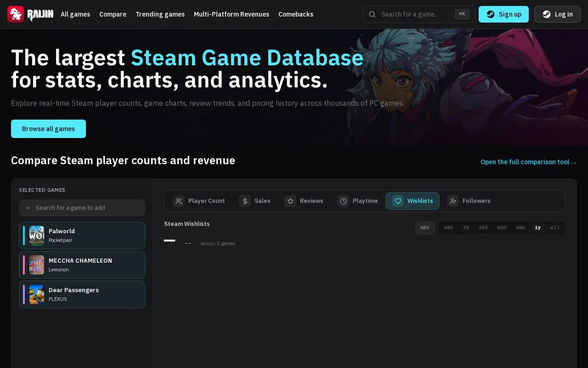Select the 90d time range
588x368 pixels.
502,228
